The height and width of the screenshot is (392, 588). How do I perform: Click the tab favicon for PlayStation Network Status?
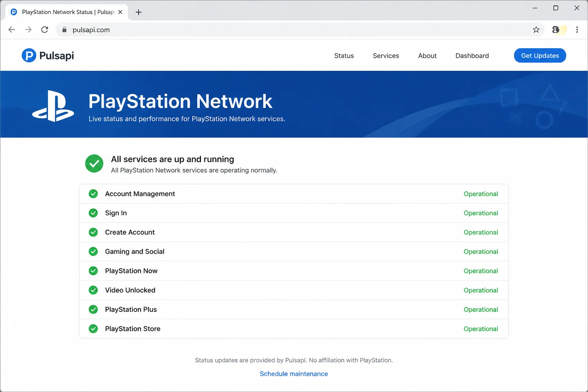pos(14,12)
